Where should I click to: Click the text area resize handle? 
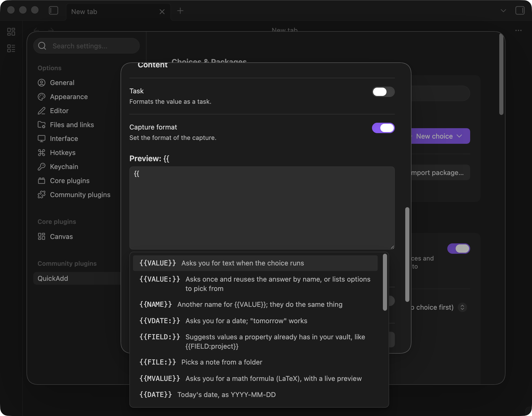[392, 247]
